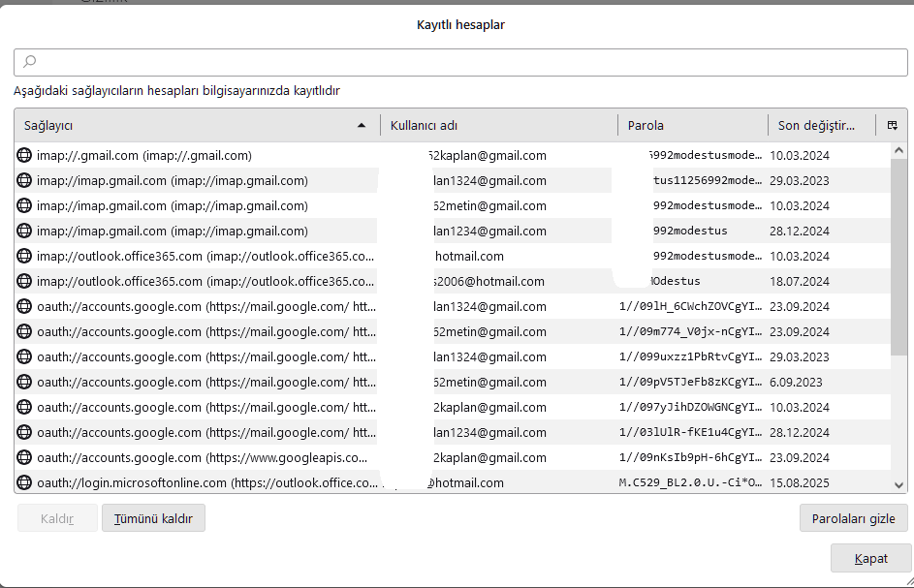The width and height of the screenshot is (914, 588).
Task: Open the column picker icon in table header
Action: [892, 125]
